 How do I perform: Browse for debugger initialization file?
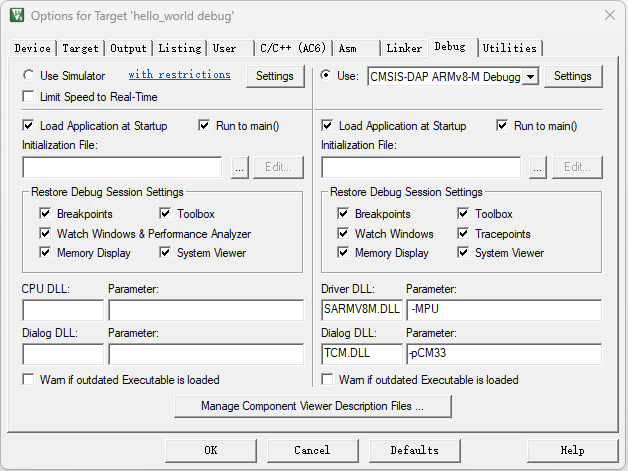pos(538,167)
